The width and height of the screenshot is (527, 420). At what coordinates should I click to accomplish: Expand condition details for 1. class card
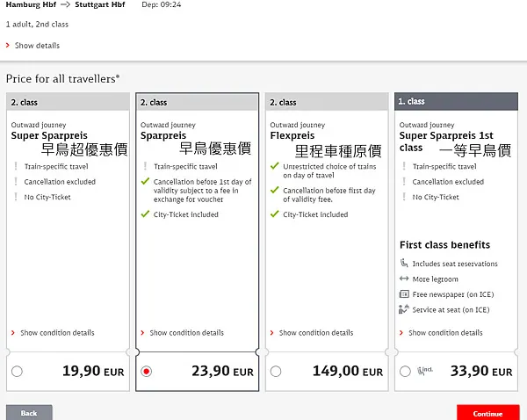[x=441, y=332]
